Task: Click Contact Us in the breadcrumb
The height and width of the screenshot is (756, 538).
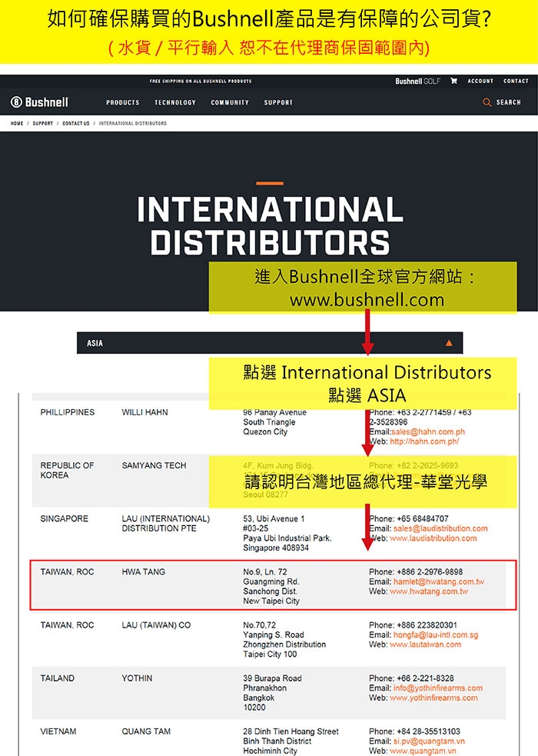Action: (x=75, y=123)
